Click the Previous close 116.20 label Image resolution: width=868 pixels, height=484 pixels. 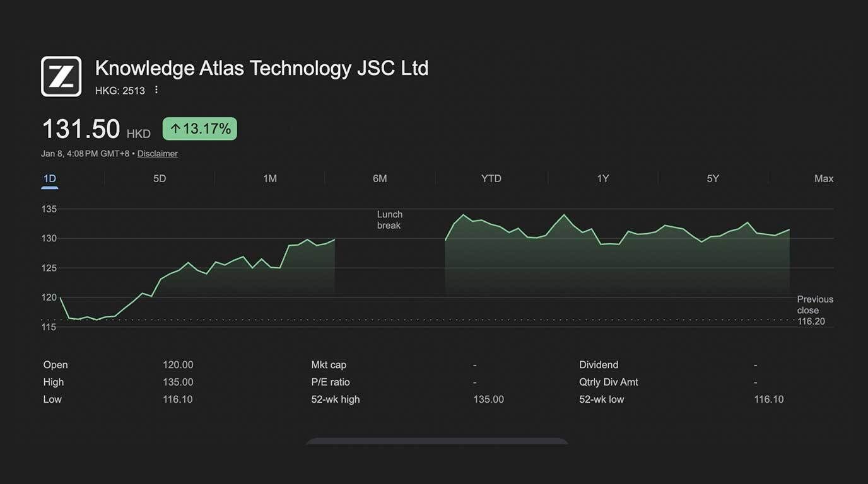pos(815,310)
